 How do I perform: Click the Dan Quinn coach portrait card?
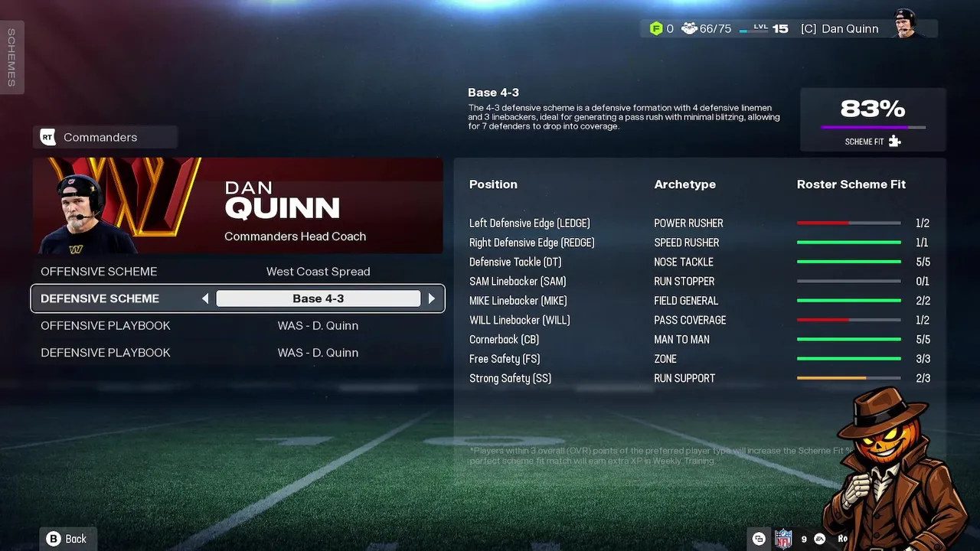238,206
